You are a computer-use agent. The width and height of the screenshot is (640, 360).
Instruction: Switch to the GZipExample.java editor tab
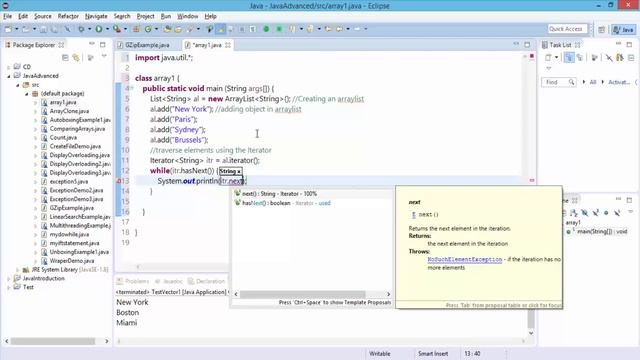[143, 45]
